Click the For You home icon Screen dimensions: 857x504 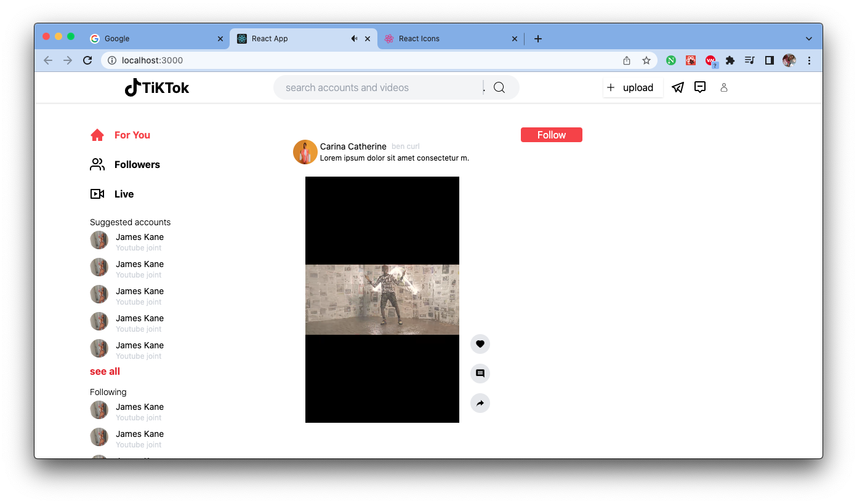tap(97, 135)
